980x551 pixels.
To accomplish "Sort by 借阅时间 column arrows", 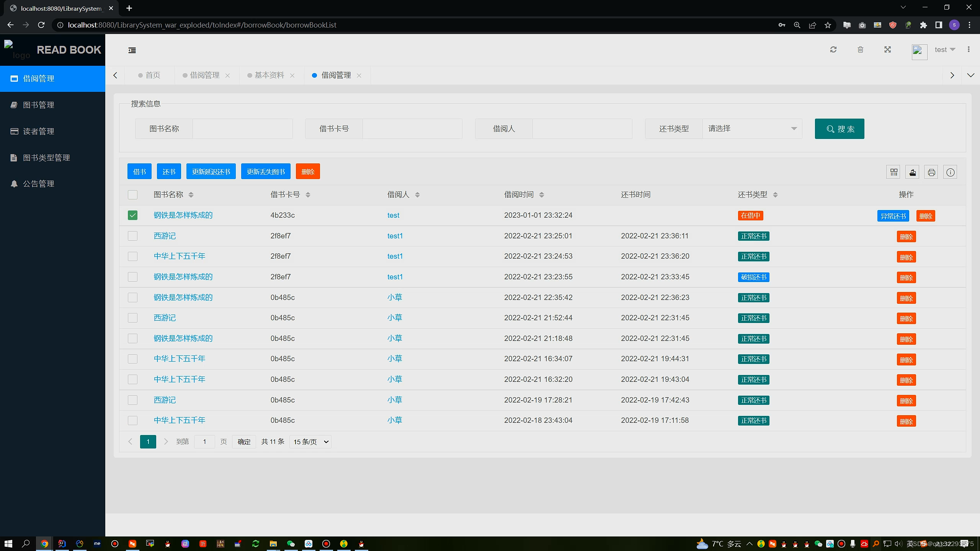I will click(541, 195).
